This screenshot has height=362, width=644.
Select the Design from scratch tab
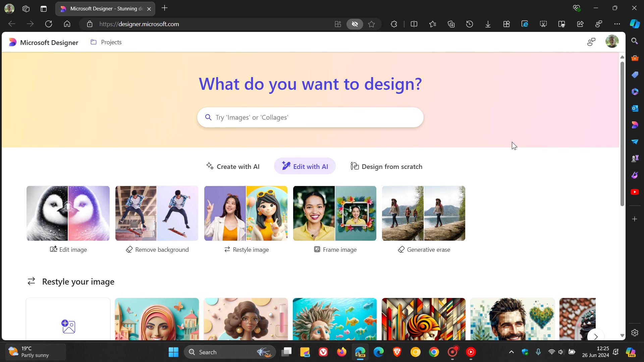point(386,166)
